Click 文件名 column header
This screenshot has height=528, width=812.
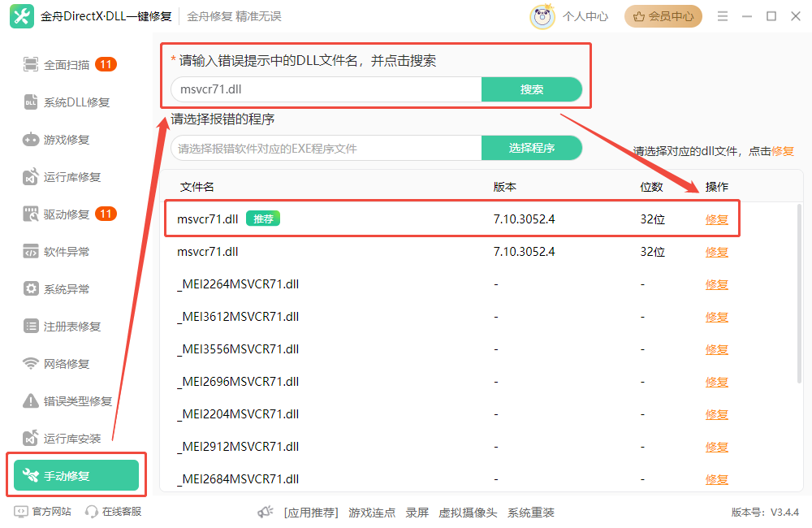[x=197, y=187]
